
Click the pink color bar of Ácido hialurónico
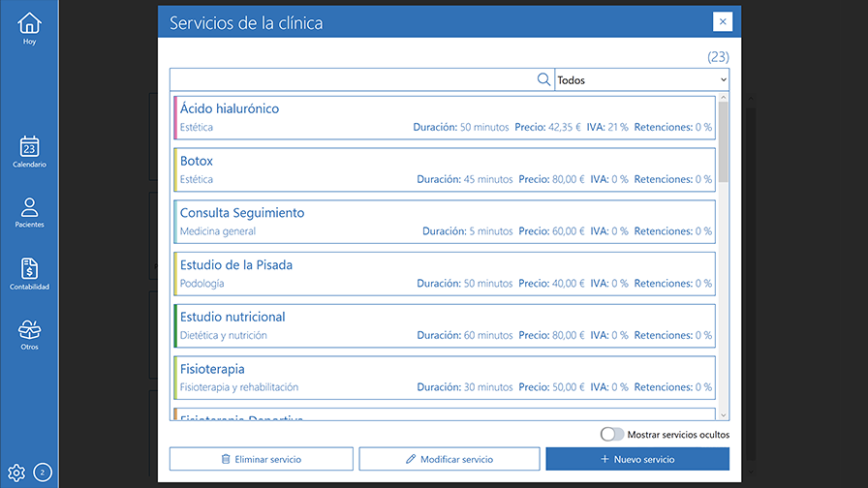175,118
